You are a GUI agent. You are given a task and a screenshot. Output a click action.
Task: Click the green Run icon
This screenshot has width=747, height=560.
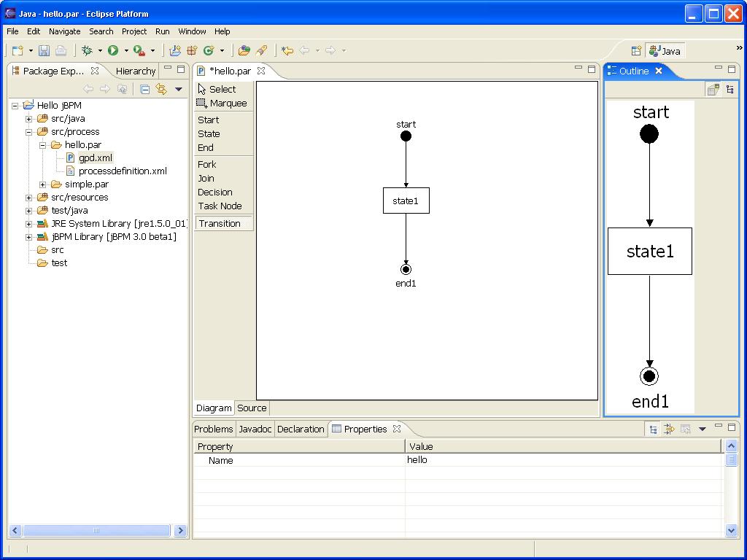point(113,50)
